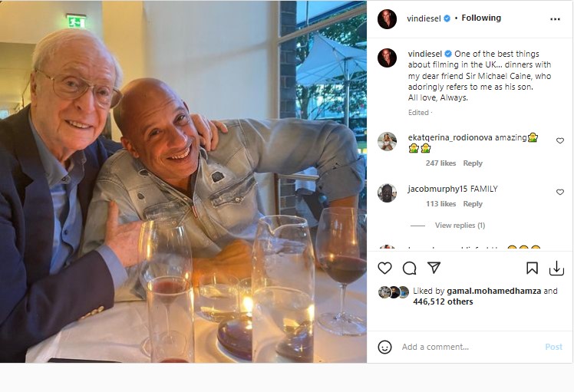574x392 pixels.
Task: Open ekatqerina_rodionova's profile avatar
Action: click(387, 141)
